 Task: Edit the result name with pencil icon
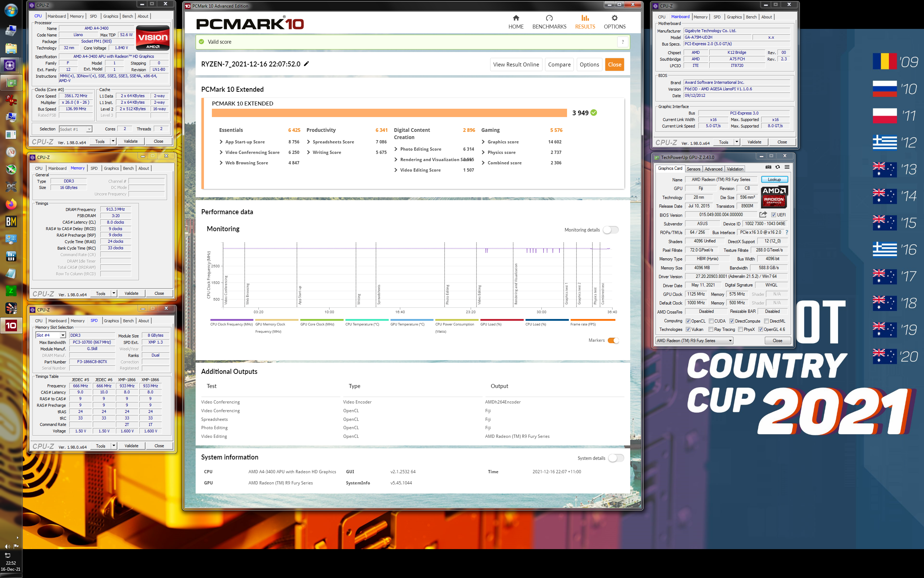[306, 64]
